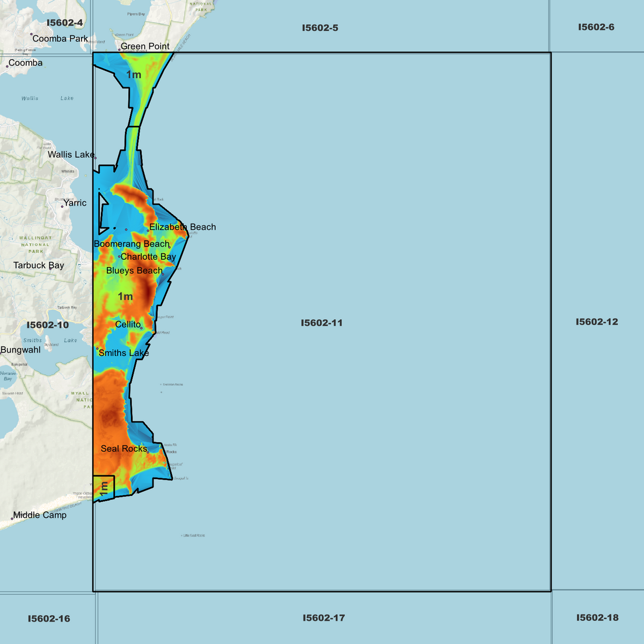644x644 pixels.
Task: Click the Green Point place label
Action: coord(145,47)
